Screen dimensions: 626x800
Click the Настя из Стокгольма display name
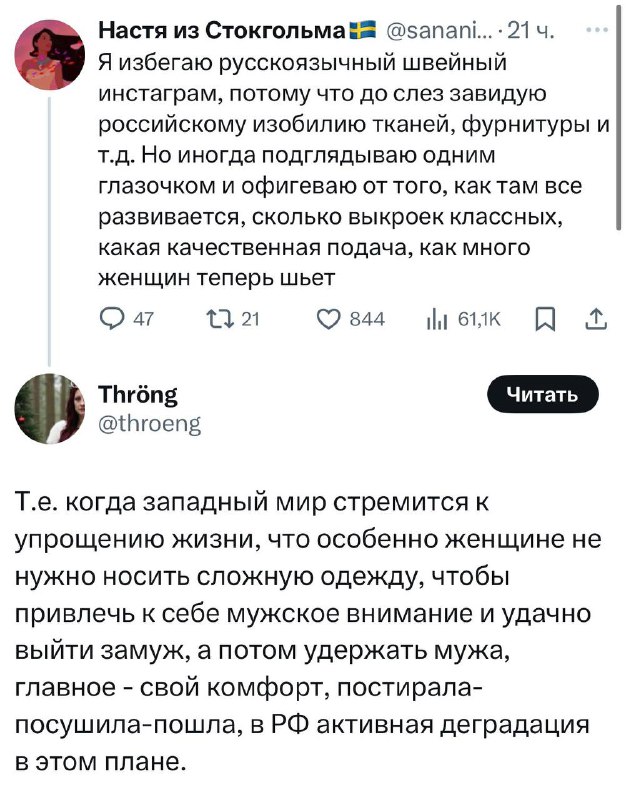click(x=223, y=31)
